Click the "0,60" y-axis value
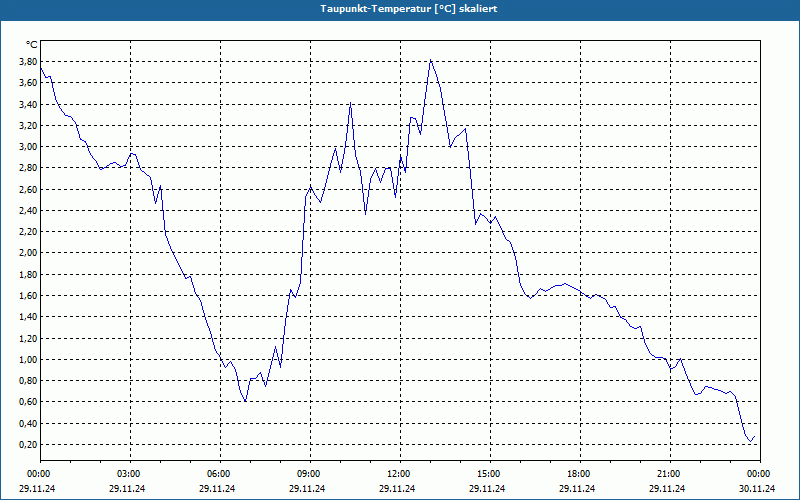The height and width of the screenshot is (500, 800). (29, 402)
